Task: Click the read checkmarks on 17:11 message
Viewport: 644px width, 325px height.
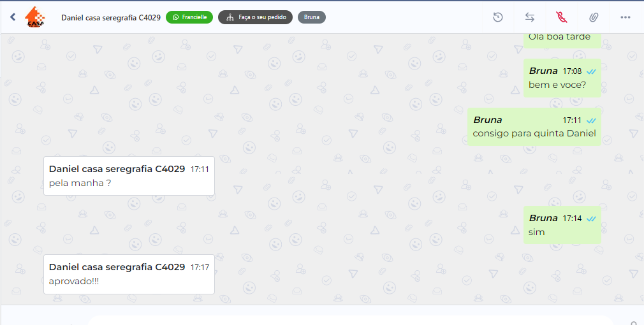Action: 591,120
